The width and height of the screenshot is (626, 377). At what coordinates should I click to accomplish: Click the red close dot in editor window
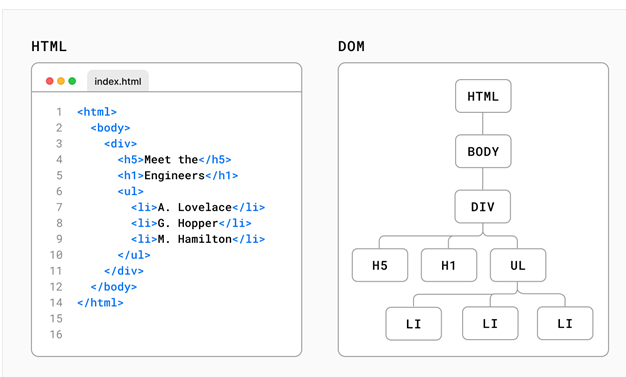(x=50, y=81)
